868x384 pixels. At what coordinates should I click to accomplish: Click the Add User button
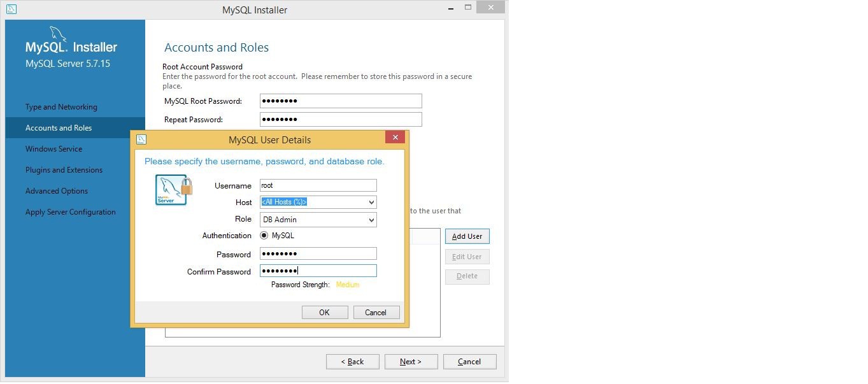point(467,236)
